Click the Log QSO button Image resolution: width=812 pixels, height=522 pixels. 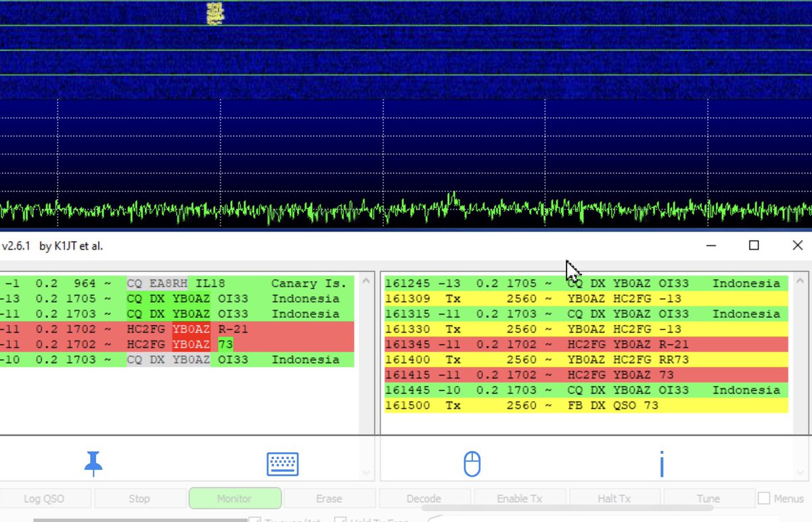[x=44, y=498]
